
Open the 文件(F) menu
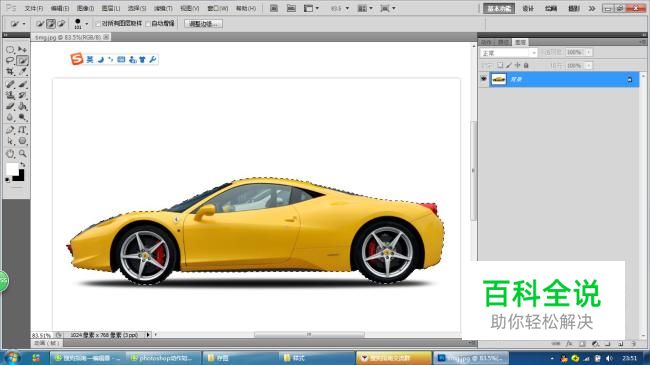pyautogui.click(x=34, y=8)
